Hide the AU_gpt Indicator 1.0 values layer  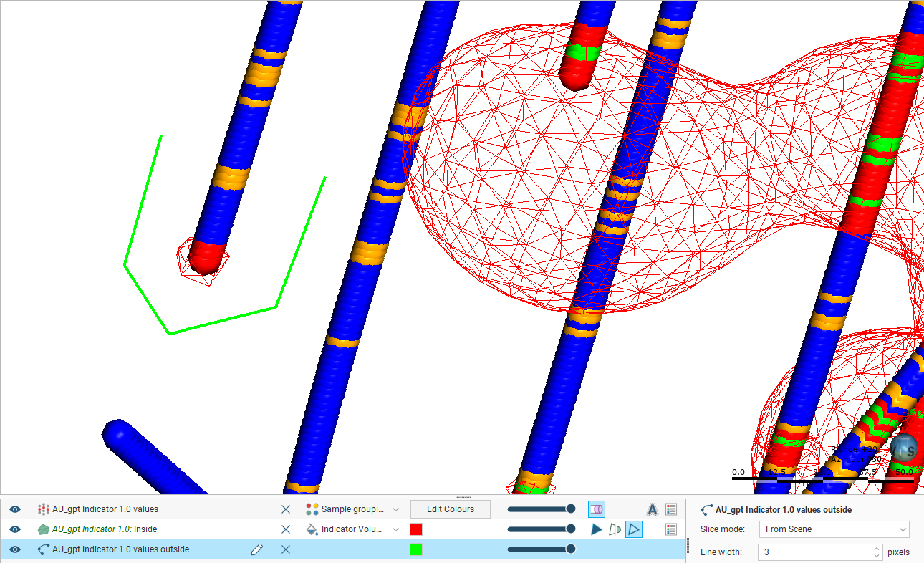pyautogui.click(x=15, y=509)
